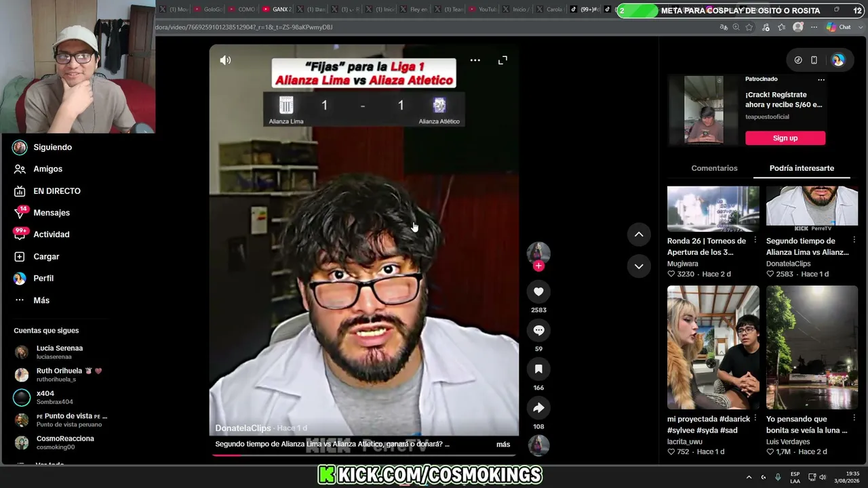Bookmark this page with the star icon
Image resolution: width=868 pixels, height=488 pixels.
749,27
